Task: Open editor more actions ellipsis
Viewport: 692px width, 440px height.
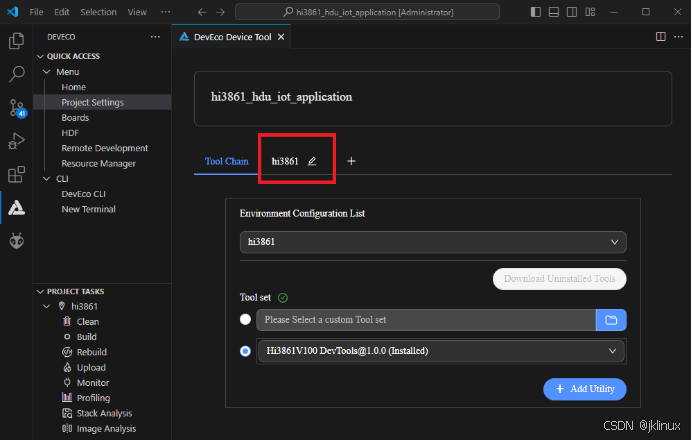Action: coord(679,37)
